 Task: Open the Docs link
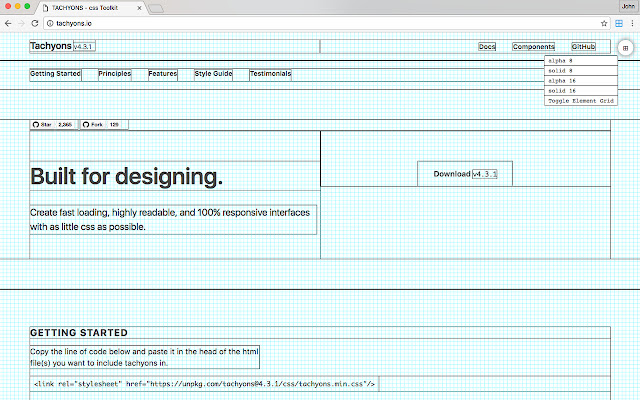pos(487,47)
